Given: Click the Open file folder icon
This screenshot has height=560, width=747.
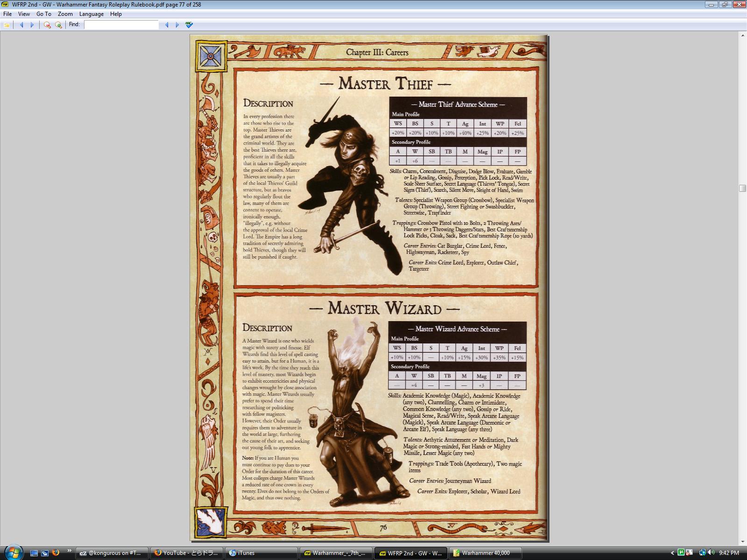Looking at the screenshot, I should [x=7, y=25].
